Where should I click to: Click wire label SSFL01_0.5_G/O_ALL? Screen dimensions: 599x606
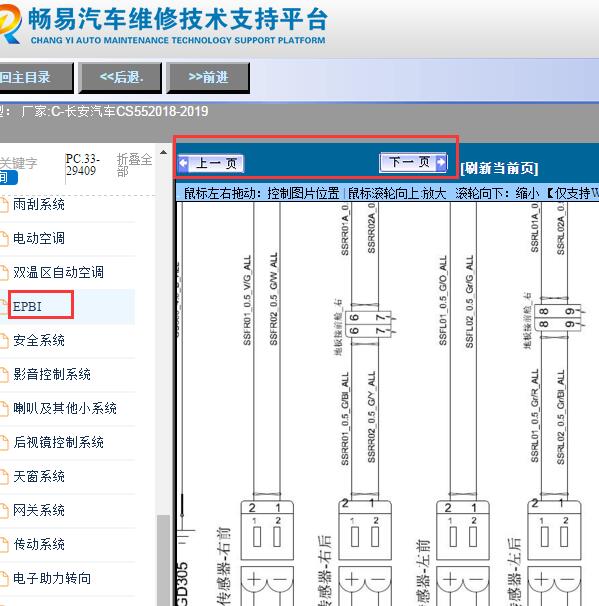click(x=443, y=300)
